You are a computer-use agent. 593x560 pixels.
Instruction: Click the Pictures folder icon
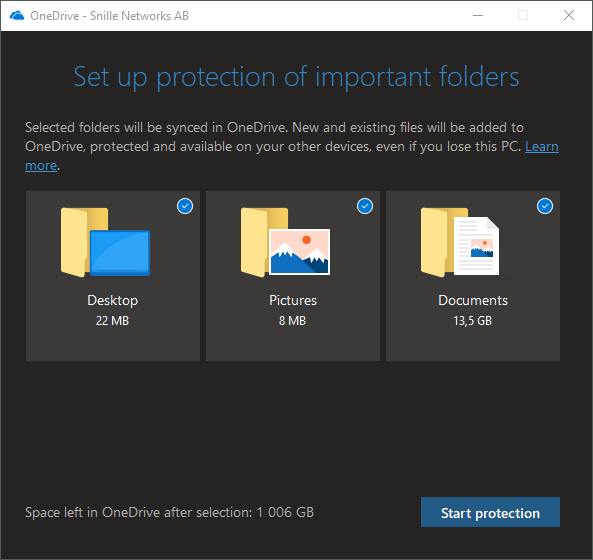point(286,242)
